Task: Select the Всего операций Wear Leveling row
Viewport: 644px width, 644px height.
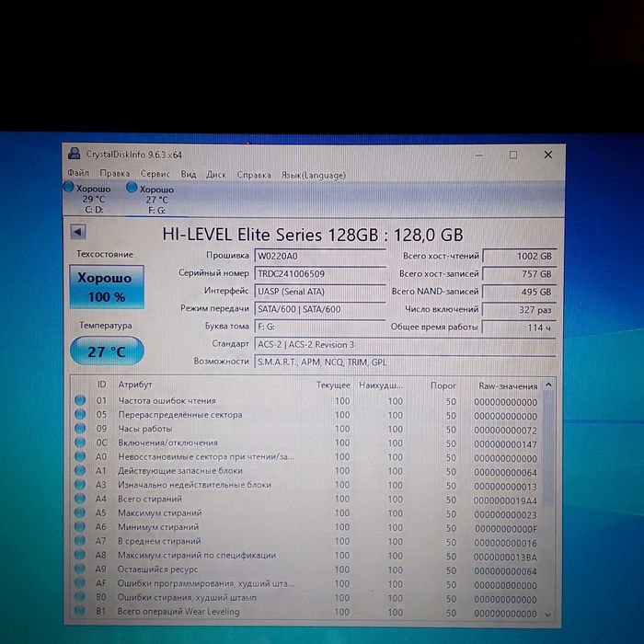Action: pyautogui.click(x=306, y=612)
